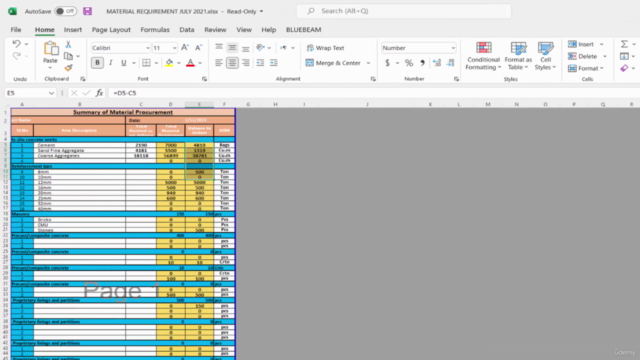Open the File menu
The width and height of the screenshot is (640, 360).
16,29
